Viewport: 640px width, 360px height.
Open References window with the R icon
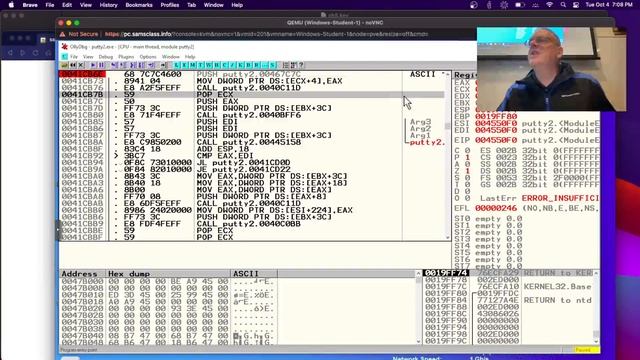256,65
